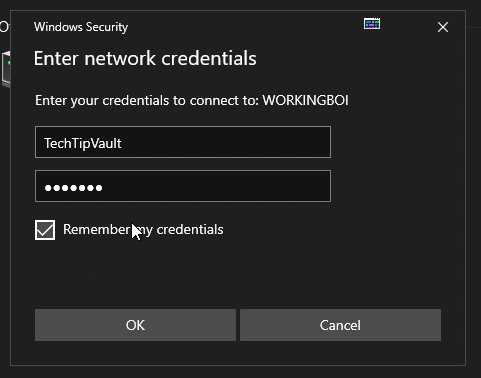Screen dimensions: 481x378
Task: Tick the Remember my credentials checkbox
Action: tap(45, 230)
